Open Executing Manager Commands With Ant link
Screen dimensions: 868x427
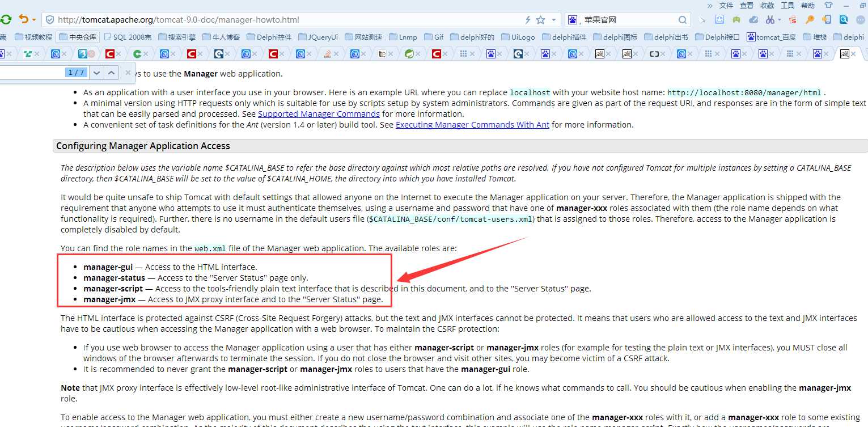[472, 125]
